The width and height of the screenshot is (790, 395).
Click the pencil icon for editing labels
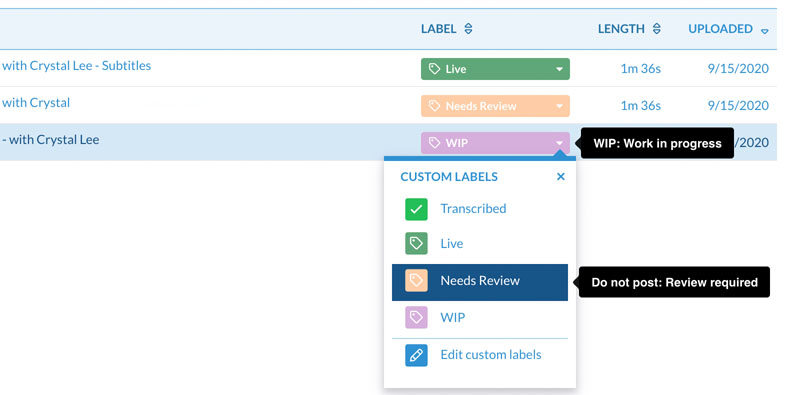click(416, 355)
